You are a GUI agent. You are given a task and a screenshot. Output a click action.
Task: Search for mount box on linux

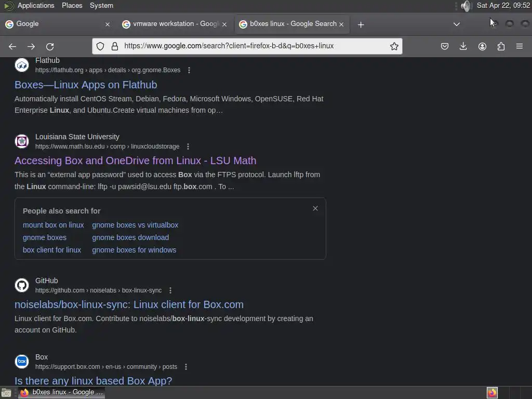(54, 225)
